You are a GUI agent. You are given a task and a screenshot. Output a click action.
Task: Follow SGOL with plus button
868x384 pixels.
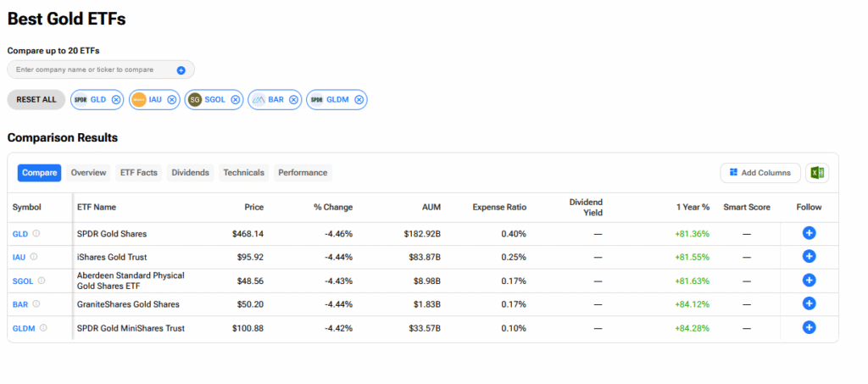click(x=809, y=281)
